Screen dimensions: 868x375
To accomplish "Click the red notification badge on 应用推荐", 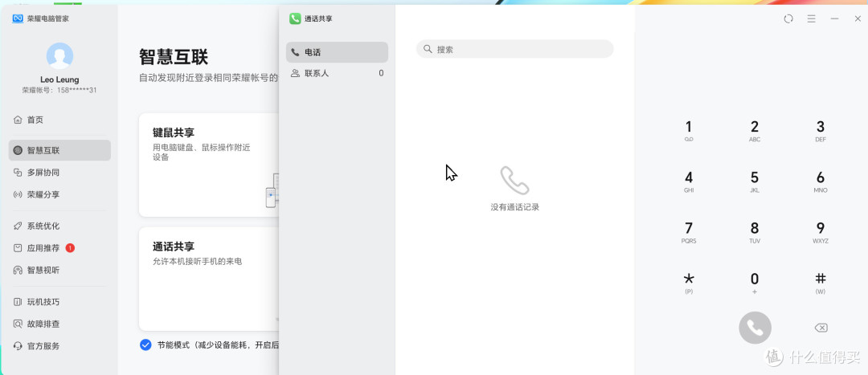I will pos(70,248).
